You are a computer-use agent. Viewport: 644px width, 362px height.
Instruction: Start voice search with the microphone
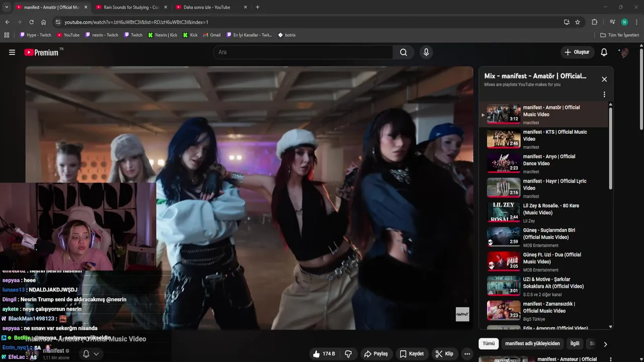click(426, 52)
